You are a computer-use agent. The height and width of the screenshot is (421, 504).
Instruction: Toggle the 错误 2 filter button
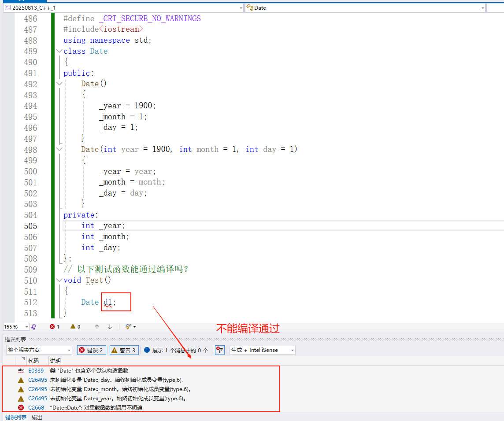91,350
